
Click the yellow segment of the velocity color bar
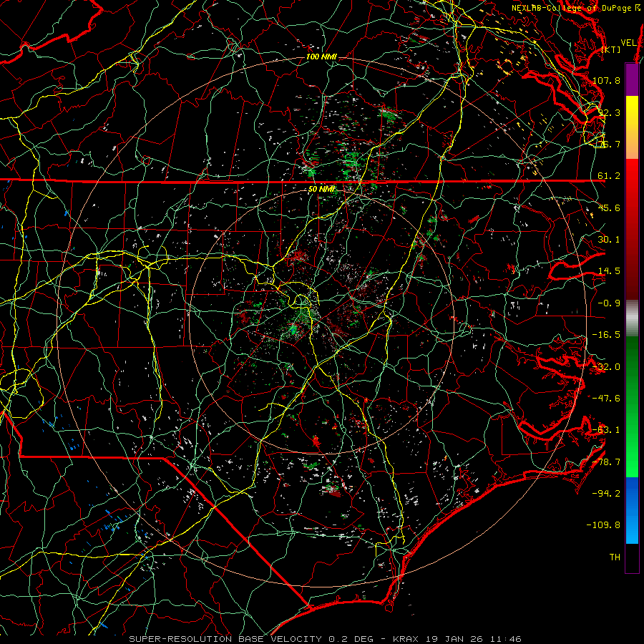[632, 127]
